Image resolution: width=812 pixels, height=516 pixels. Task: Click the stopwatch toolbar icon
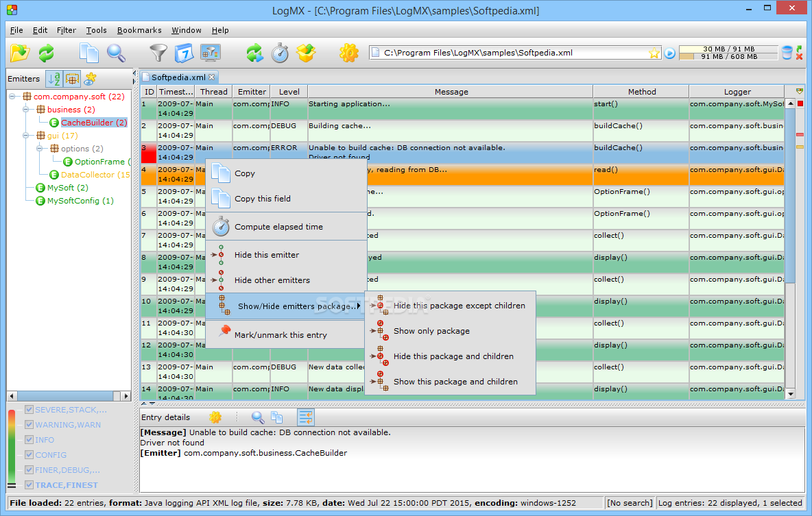280,53
